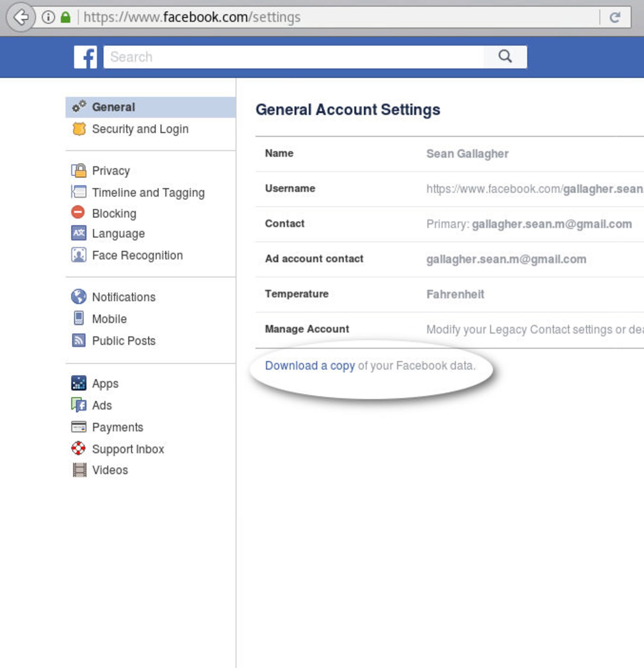
Task: Select the Videos film strip icon
Action: coord(79,470)
